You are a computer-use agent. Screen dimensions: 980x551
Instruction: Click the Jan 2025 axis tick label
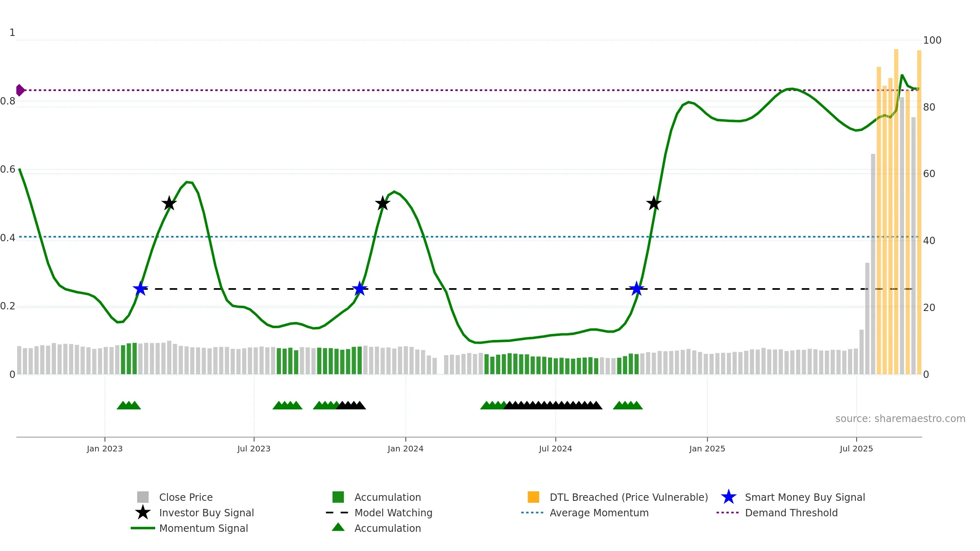tap(707, 449)
